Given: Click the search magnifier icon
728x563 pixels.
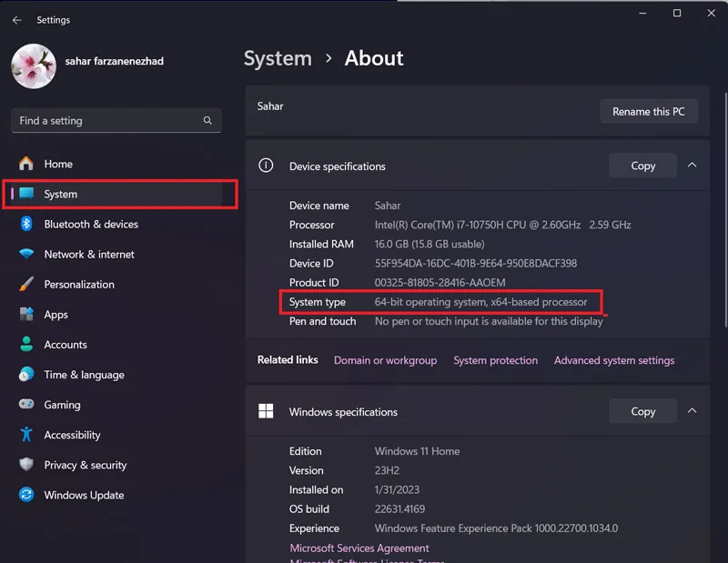Looking at the screenshot, I should coord(207,121).
